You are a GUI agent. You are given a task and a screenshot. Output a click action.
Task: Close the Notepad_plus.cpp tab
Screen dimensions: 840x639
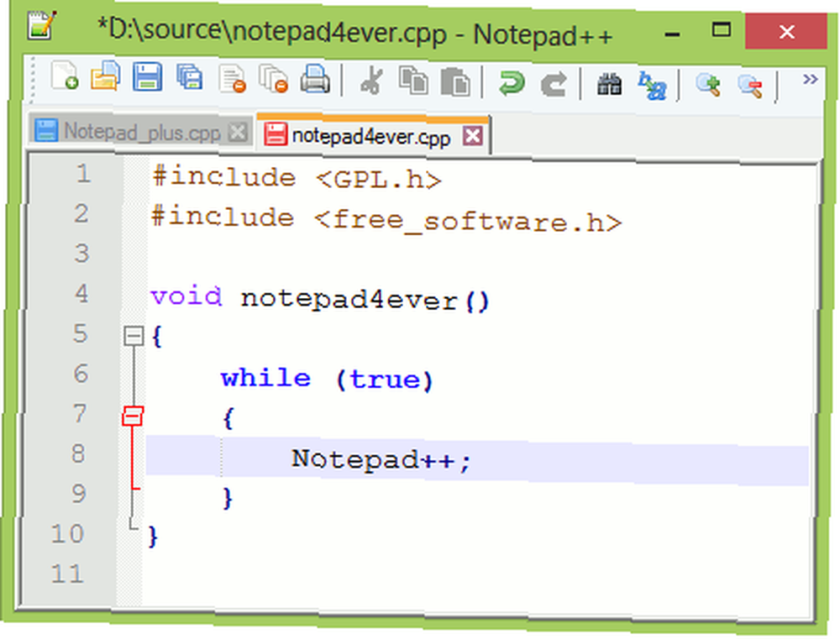[238, 133]
